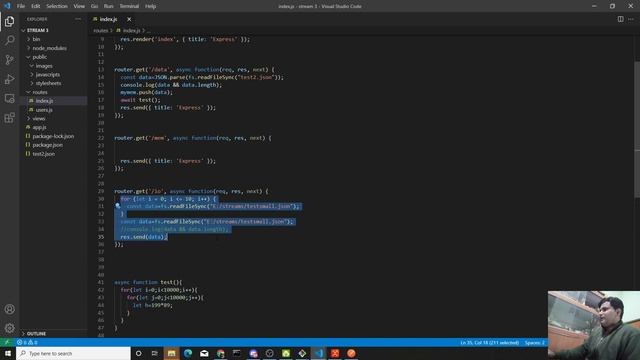Click the Ln 35, Col 18 status item
640x360 pixels.
tap(489, 342)
